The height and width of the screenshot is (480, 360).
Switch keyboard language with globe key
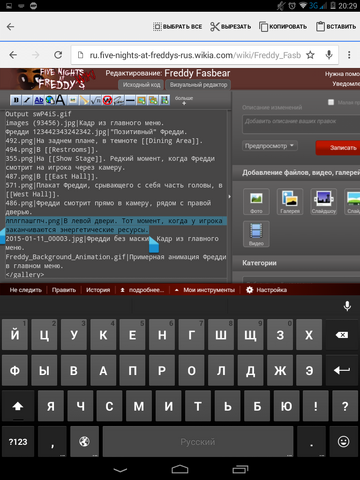point(84,442)
